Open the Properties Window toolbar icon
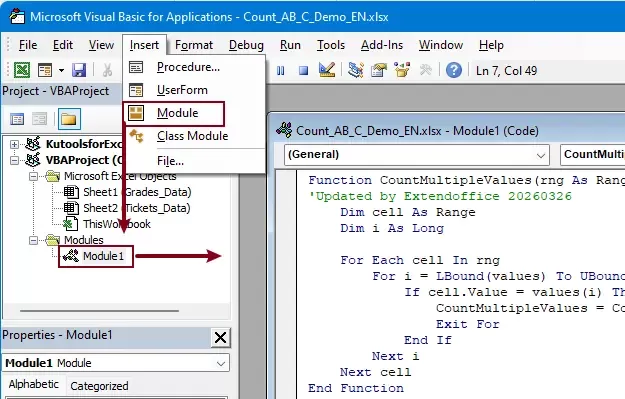625x399 pixels. (379, 70)
